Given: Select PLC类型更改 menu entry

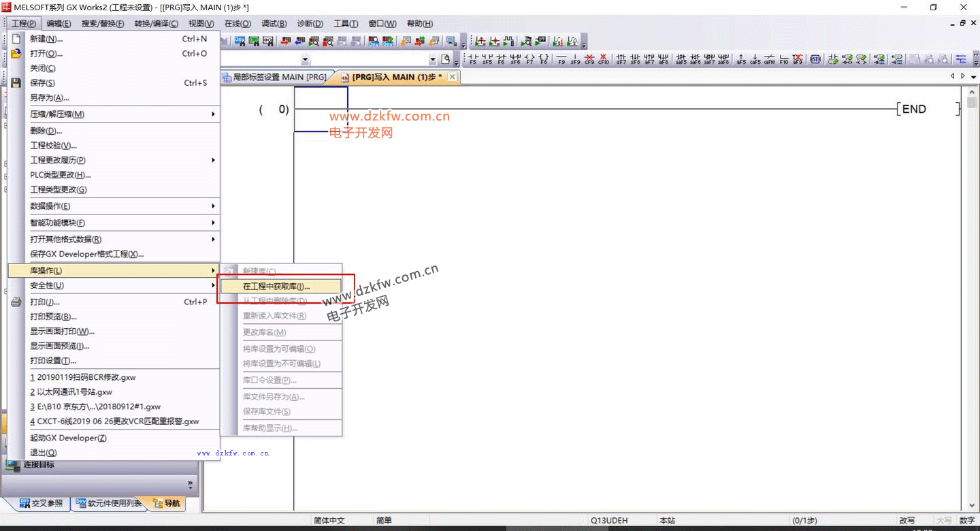Looking at the screenshot, I should (x=60, y=175).
